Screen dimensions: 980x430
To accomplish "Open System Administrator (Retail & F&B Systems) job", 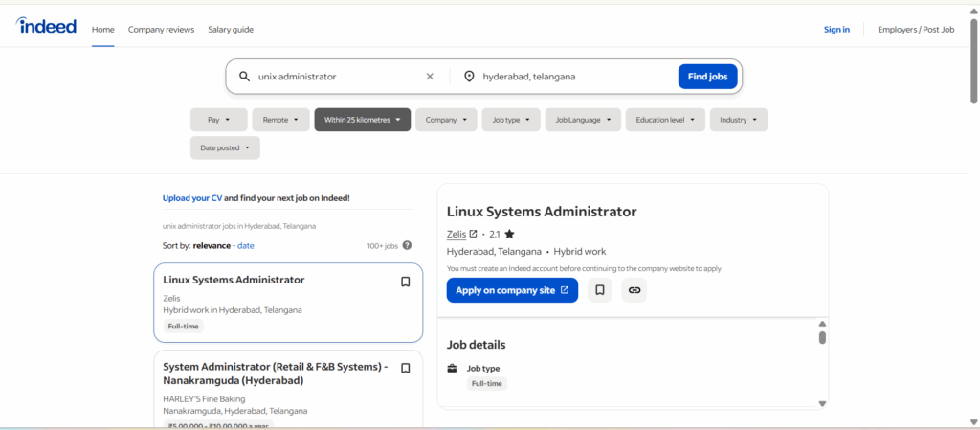I will click(x=277, y=373).
